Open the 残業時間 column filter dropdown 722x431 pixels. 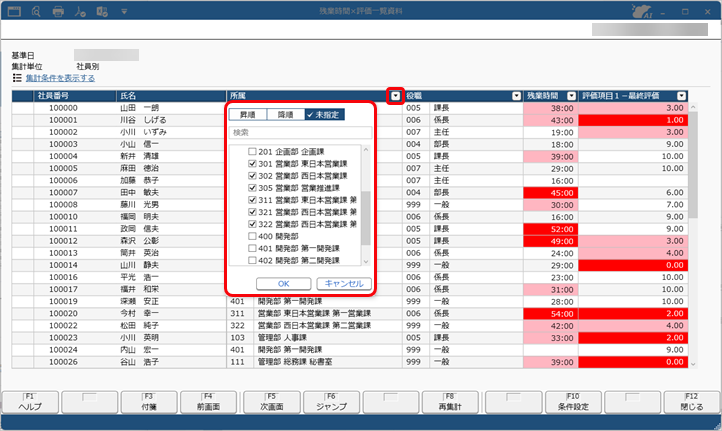click(571, 96)
